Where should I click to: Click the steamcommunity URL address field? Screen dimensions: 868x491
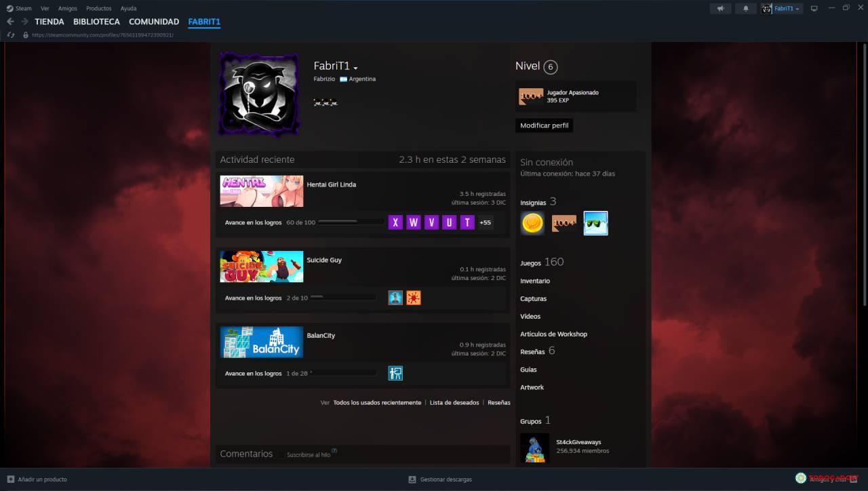pyautogui.click(x=102, y=35)
